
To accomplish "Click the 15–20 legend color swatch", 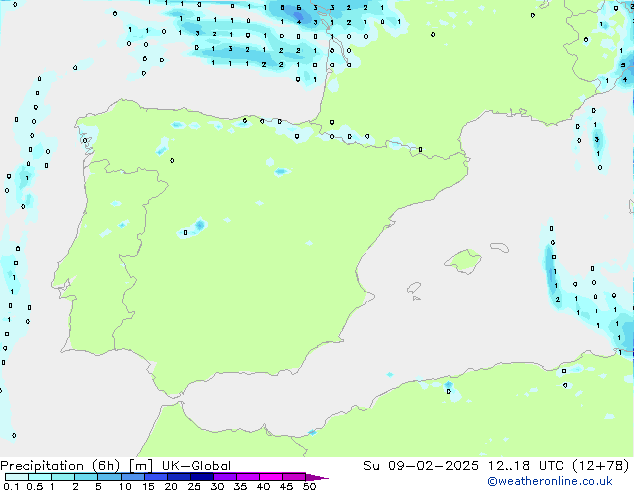I will (155, 477).
